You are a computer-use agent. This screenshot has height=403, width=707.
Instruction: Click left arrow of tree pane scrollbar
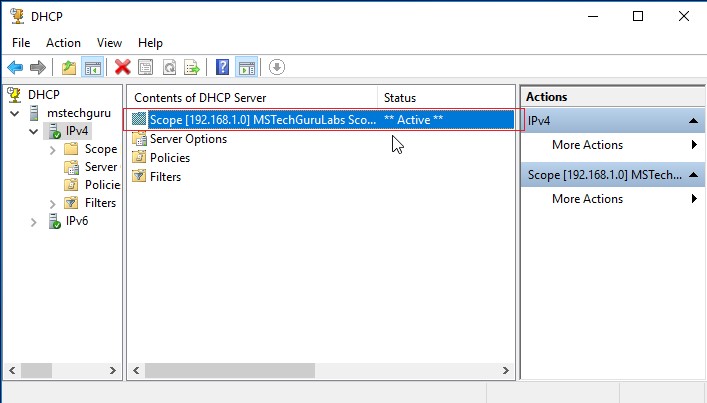pyautogui.click(x=12, y=371)
